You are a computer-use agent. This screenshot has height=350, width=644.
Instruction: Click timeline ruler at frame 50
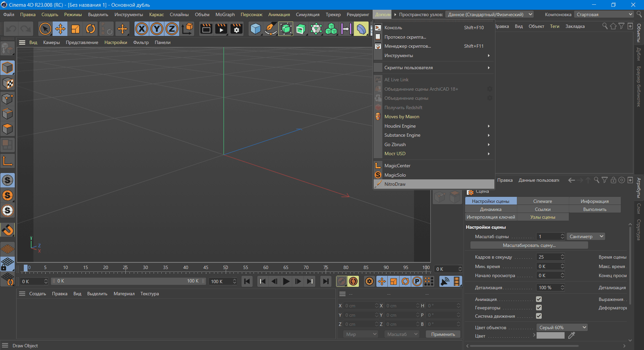pos(225,268)
